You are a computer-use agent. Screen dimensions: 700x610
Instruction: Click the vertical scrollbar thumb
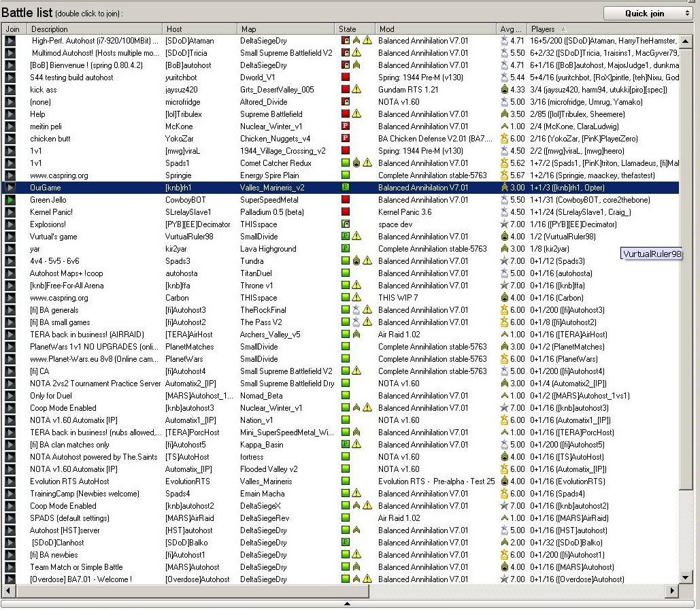(686, 268)
